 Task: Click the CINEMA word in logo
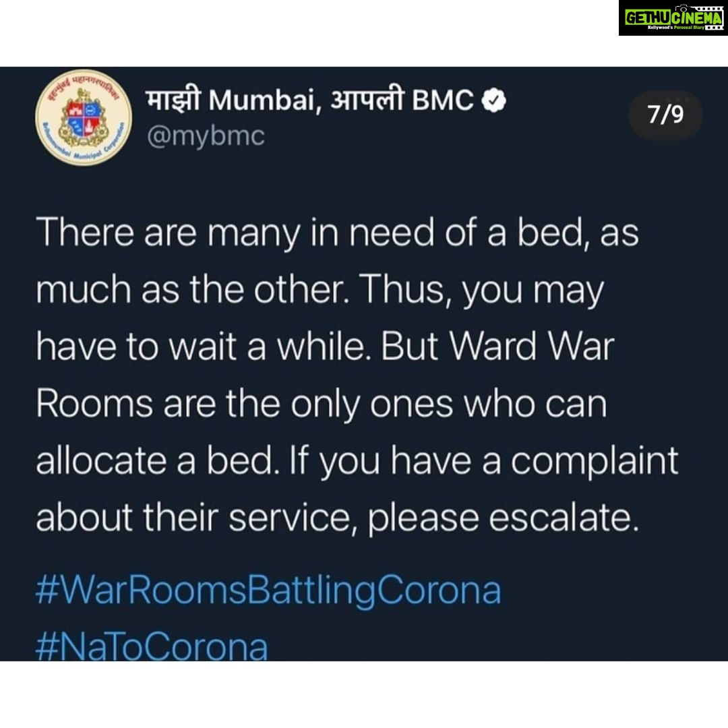[x=696, y=18]
